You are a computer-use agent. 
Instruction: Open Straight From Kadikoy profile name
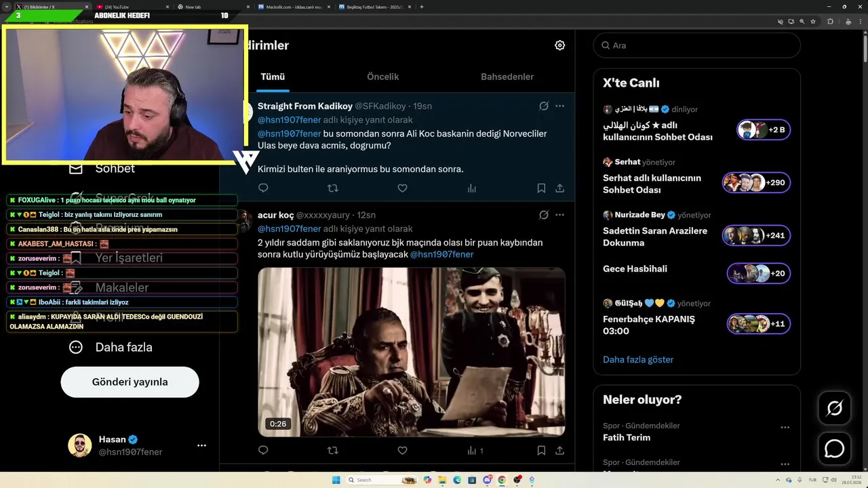point(305,106)
